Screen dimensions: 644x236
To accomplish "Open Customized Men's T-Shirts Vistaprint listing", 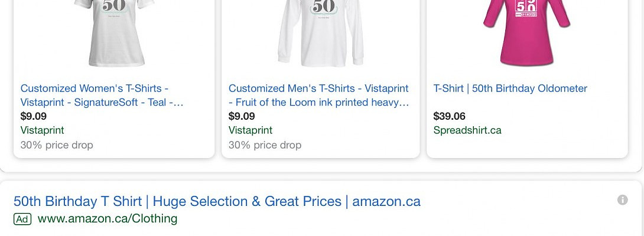I will click(318, 96).
